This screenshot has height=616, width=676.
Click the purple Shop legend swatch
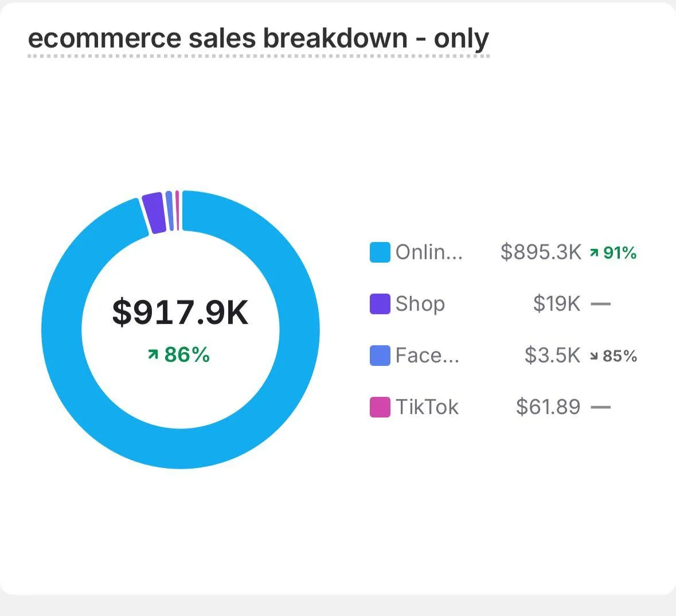(x=380, y=304)
